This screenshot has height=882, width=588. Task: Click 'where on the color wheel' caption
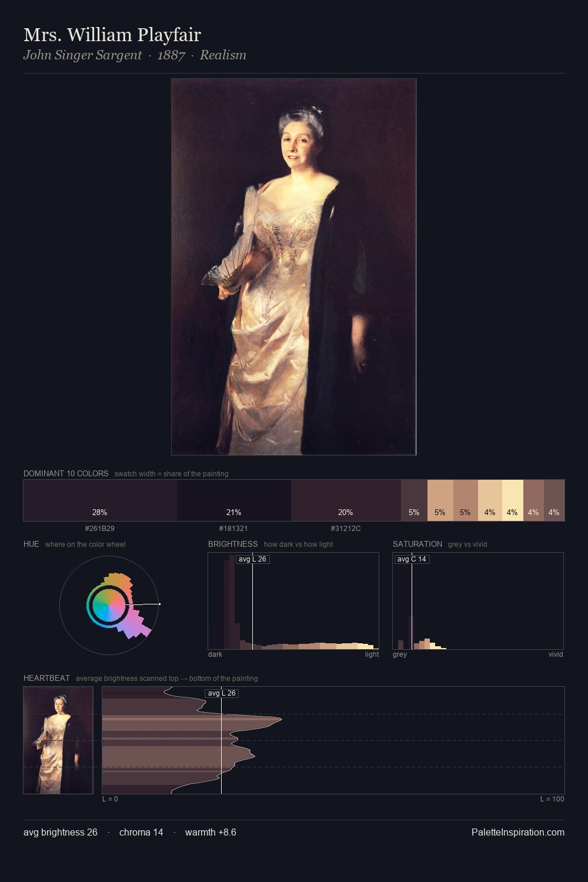coord(85,544)
